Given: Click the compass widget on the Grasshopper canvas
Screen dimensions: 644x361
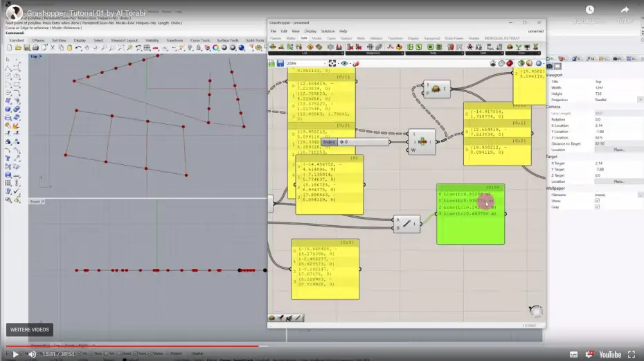Looking at the screenshot, I should tap(535, 311).
